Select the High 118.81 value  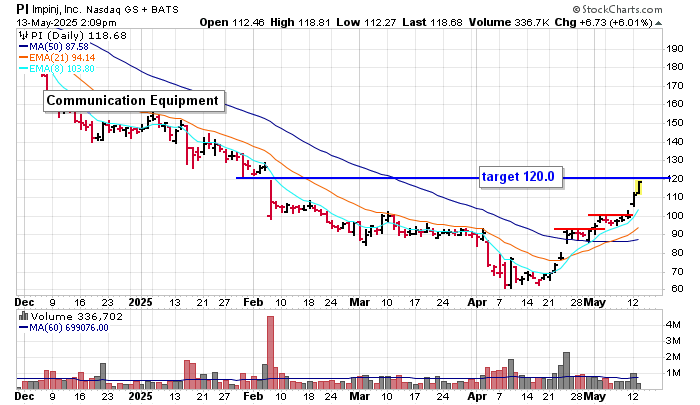300,22
